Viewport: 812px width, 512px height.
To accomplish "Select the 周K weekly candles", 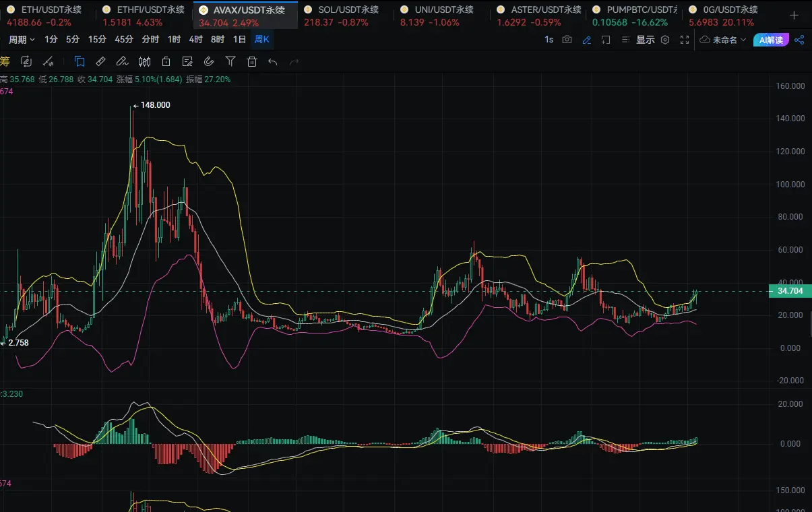I will tap(261, 40).
